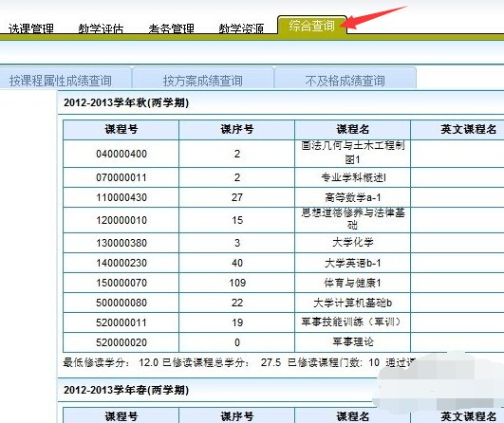Click 英文课程名 header in the spring table
The height and width of the screenshot is (423, 504).
[x=468, y=416]
